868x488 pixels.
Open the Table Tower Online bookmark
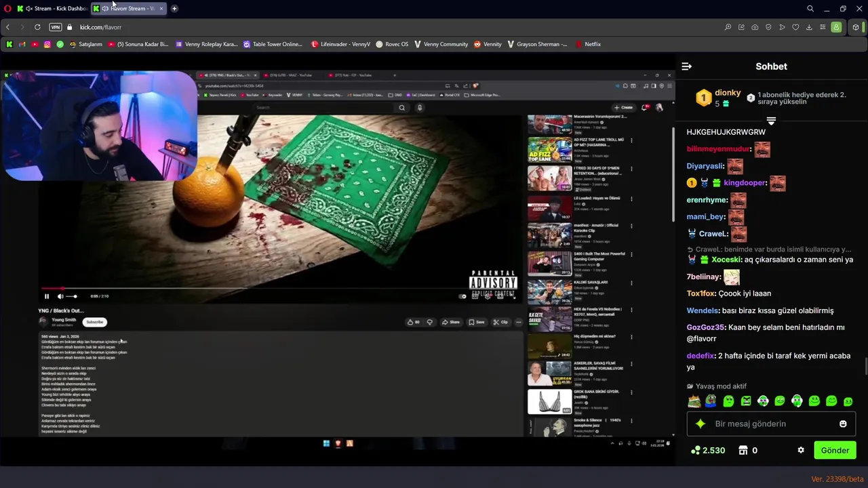tap(273, 44)
